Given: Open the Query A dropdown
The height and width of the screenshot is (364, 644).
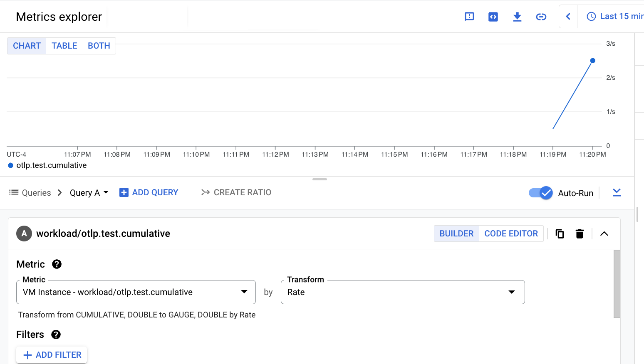Looking at the screenshot, I should click(x=89, y=192).
